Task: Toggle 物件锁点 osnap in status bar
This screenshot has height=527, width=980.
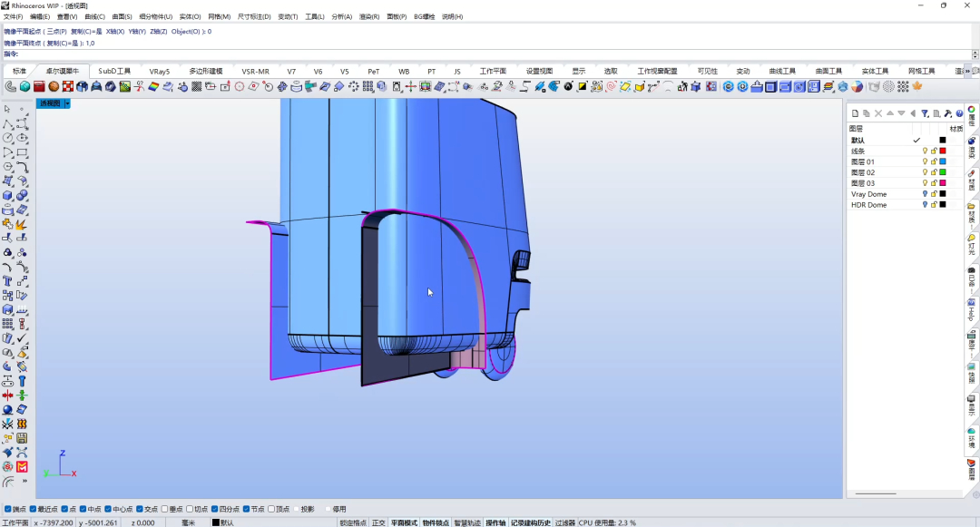Action: click(x=436, y=522)
